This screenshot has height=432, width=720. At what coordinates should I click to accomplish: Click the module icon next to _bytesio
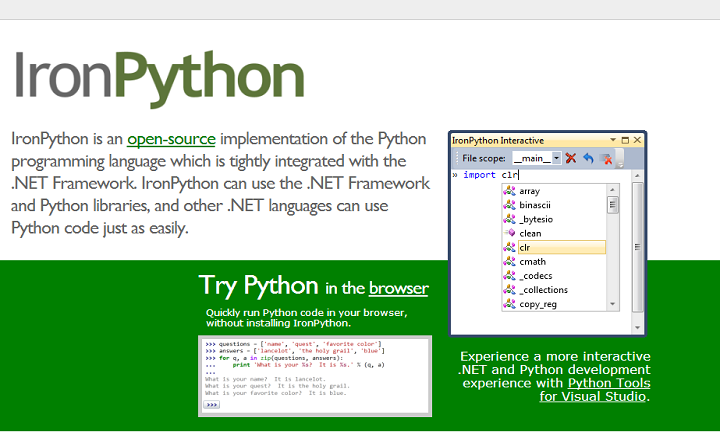click(509, 219)
